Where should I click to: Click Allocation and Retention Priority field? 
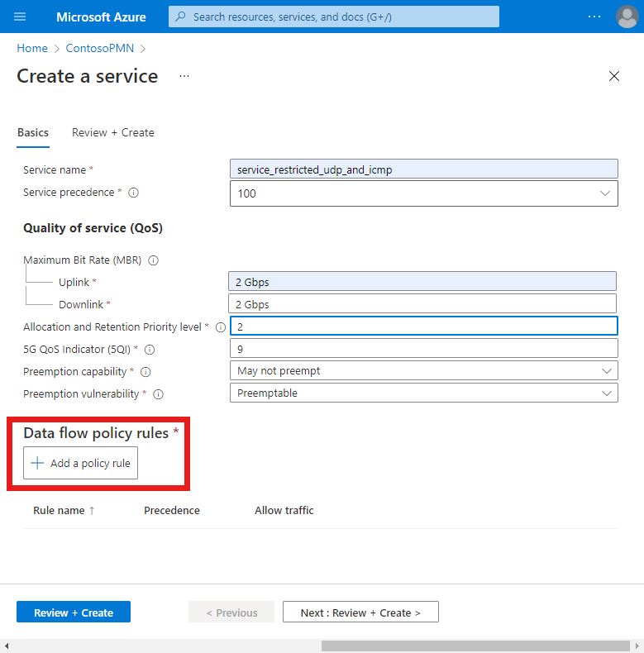[423, 326]
